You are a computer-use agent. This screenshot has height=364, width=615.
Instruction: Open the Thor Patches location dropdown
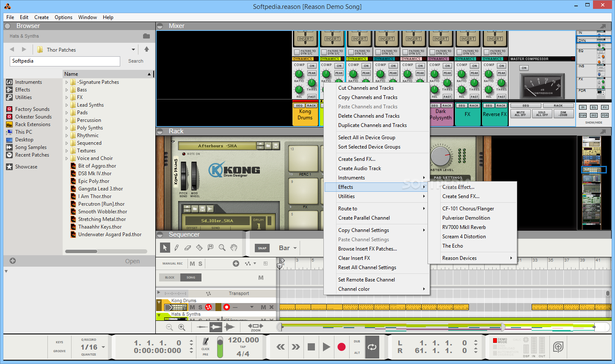[133, 50]
